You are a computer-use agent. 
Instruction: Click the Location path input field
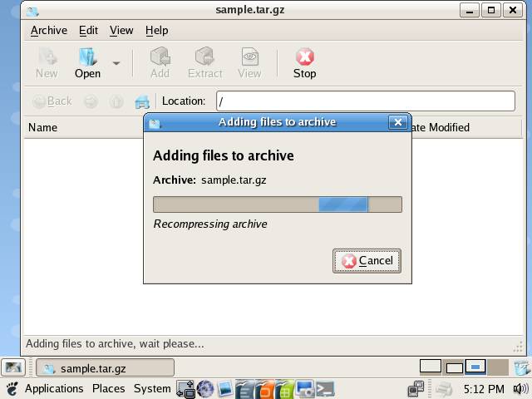pos(365,101)
